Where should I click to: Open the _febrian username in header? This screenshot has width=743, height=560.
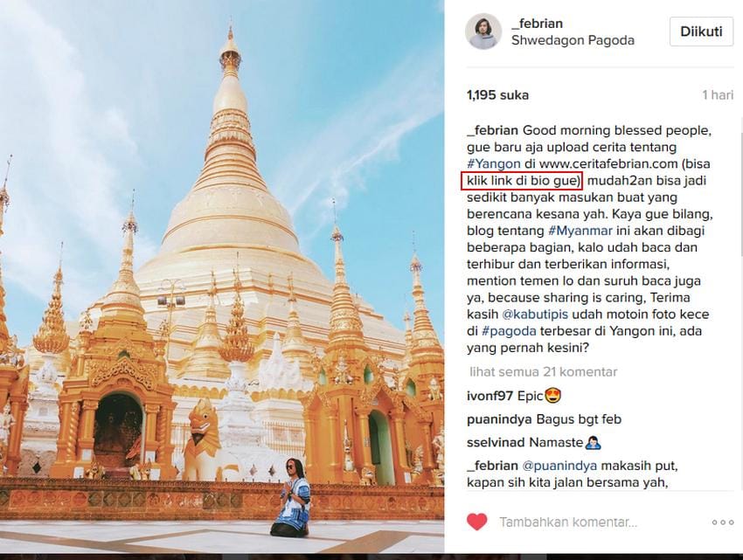click(537, 24)
